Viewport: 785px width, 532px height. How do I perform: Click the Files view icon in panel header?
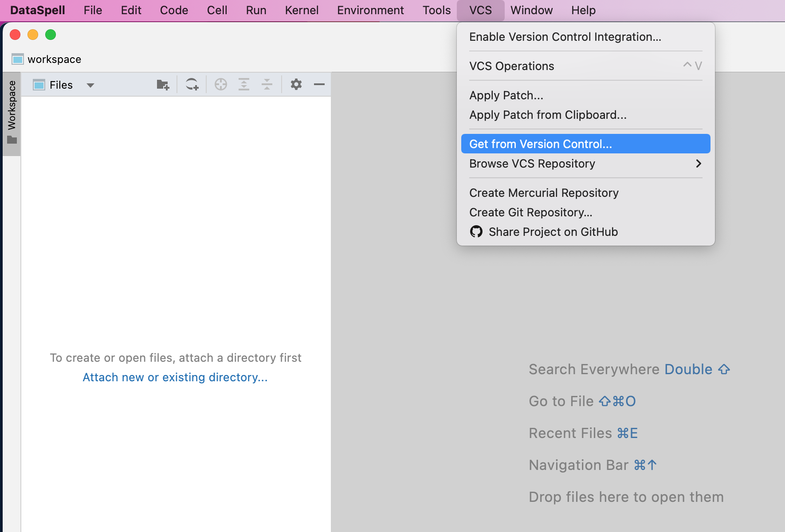point(39,85)
